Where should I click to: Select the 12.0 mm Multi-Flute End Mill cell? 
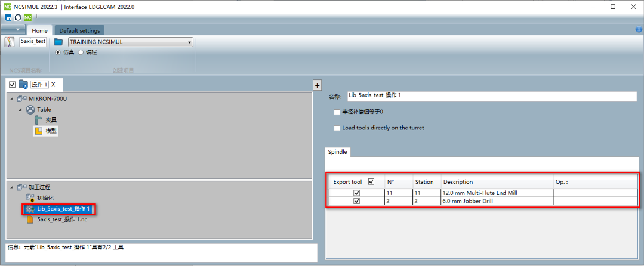[497, 193]
